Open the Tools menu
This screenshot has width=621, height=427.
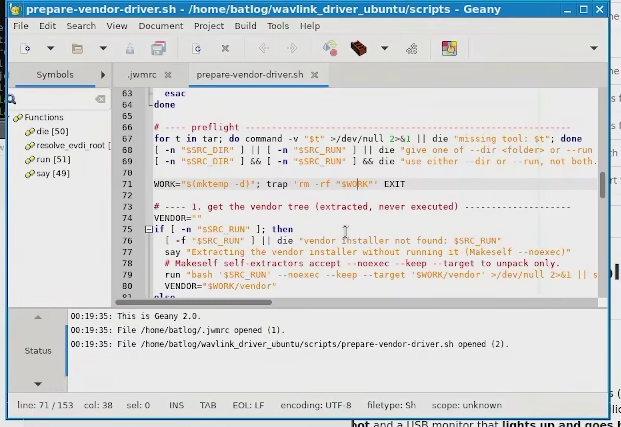pos(278,26)
